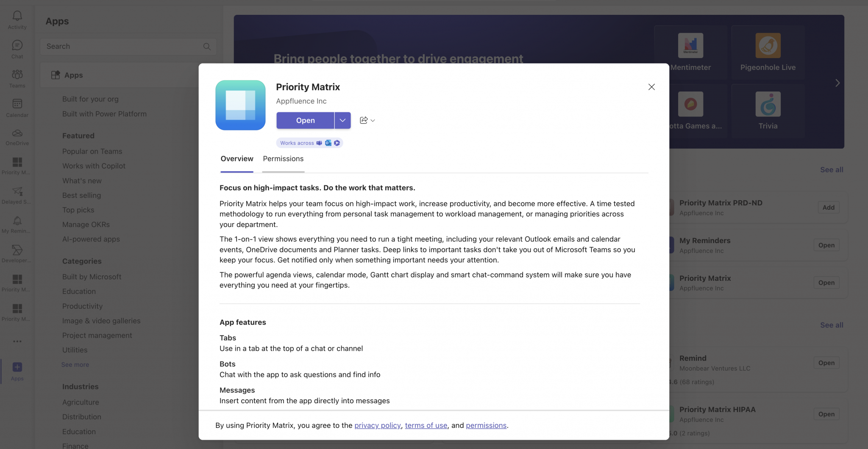Click the right chevron on the banner
Screen dimensions: 868x449
click(837, 83)
